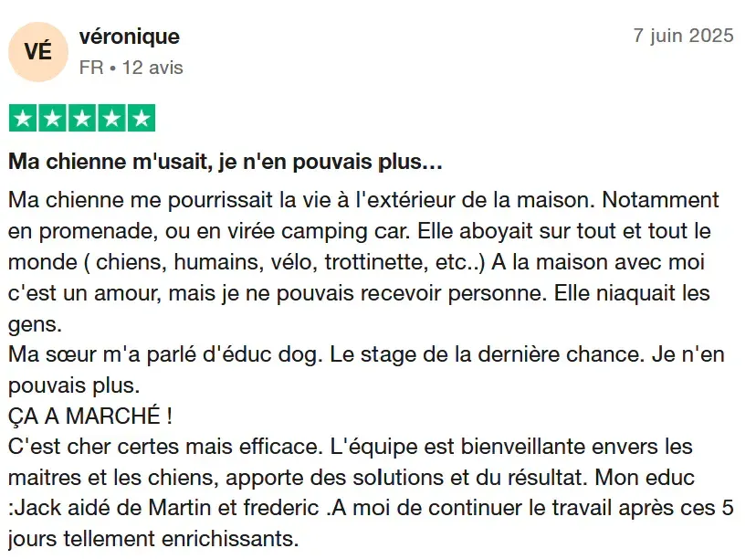
Task: Click "Le stage de la dernière chance" text
Action: tap(488, 354)
